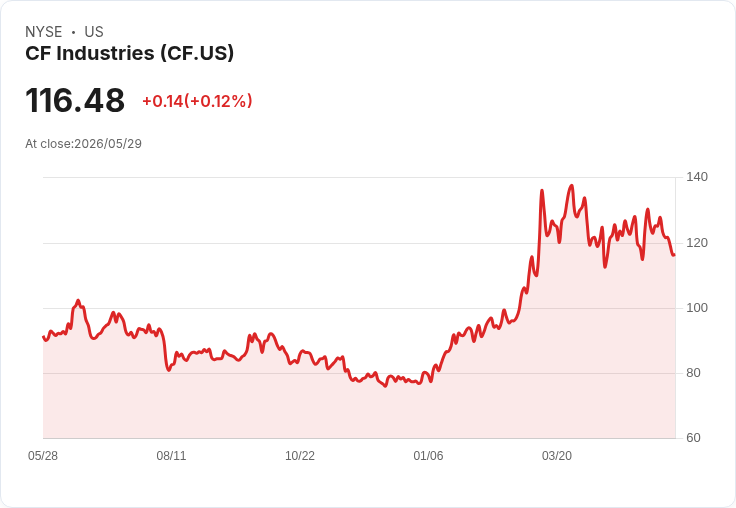Click the chart's highest peak near 138
This screenshot has height=508, width=736.
[571, 186]
